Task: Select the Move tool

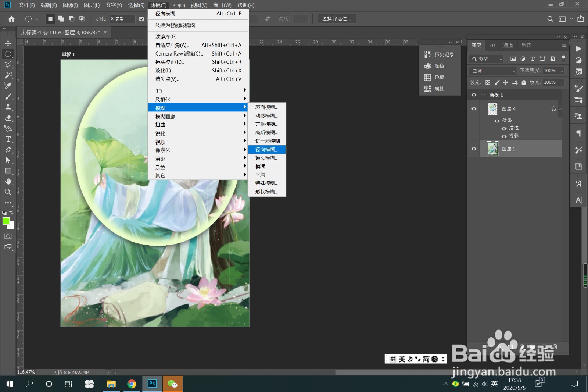Action: click(x=8, y=43)
